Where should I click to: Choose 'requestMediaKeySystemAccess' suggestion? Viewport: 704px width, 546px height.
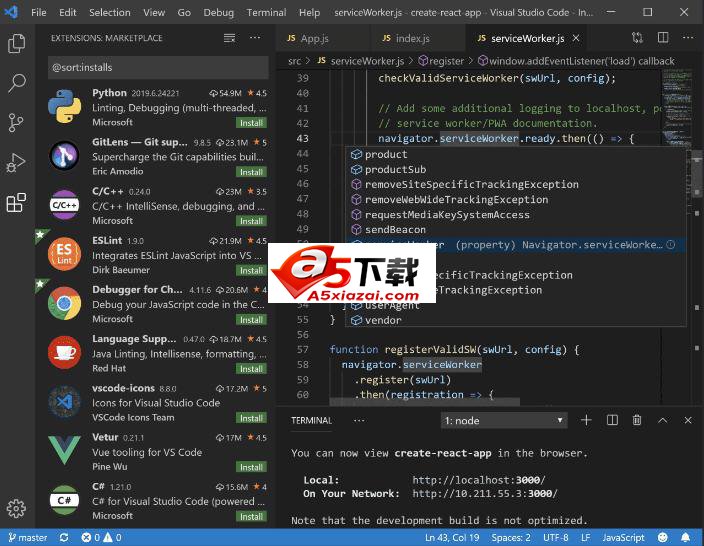[515, 215]
